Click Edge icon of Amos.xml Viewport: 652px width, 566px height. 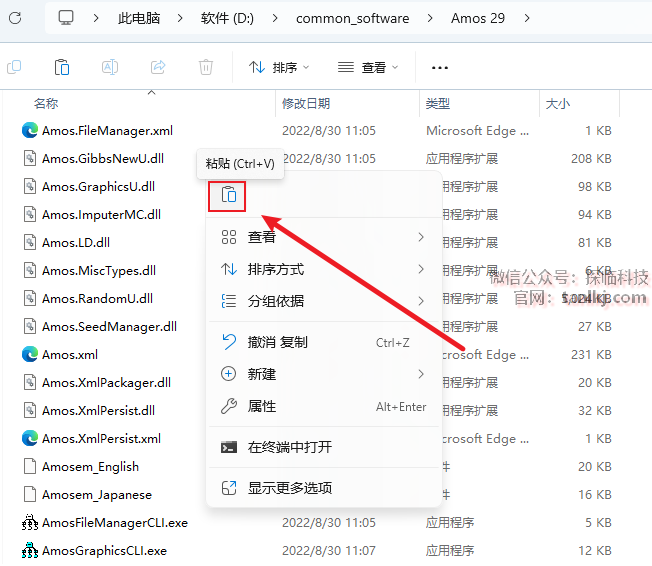pyautogui.click(x=30, y=354)
